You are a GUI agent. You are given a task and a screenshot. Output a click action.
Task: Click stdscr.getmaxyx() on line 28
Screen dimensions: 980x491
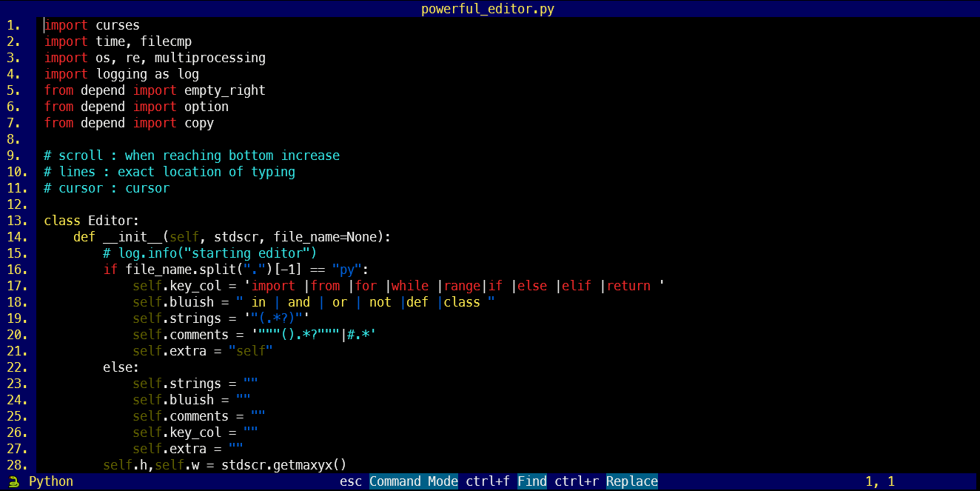pos(284,465)
